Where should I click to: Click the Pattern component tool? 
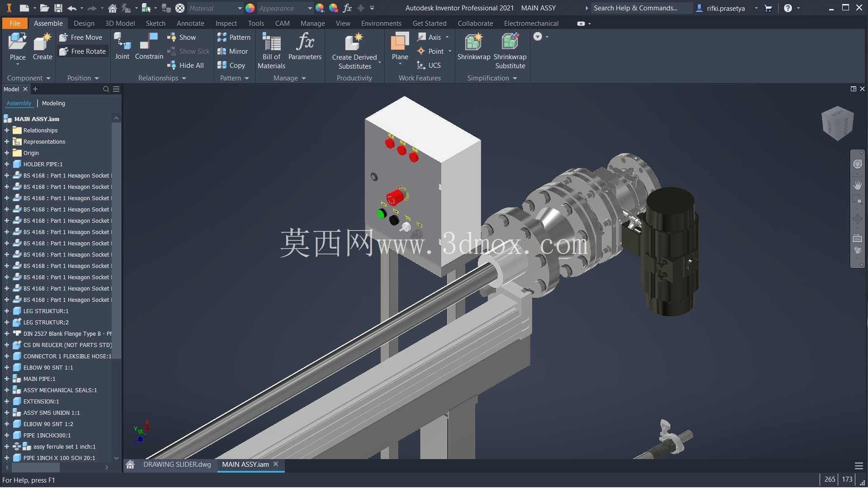pyautogui.click(x=234, y=38)
